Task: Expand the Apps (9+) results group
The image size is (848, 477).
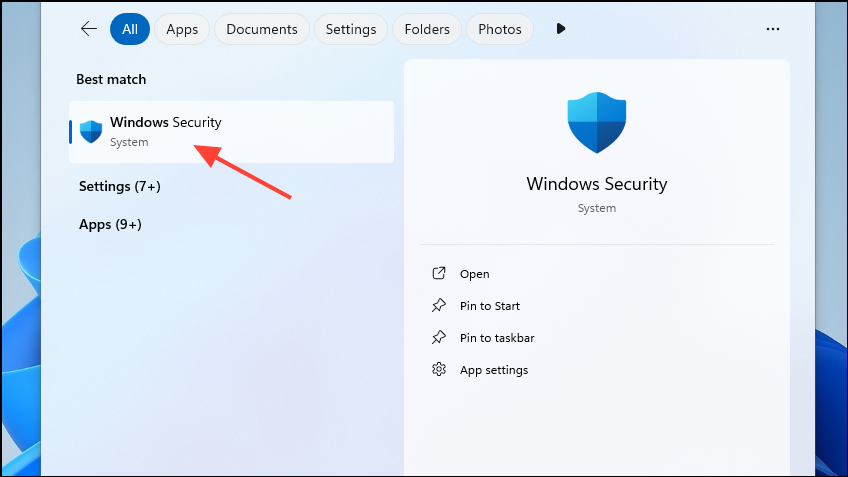Action: pos(110,224)
